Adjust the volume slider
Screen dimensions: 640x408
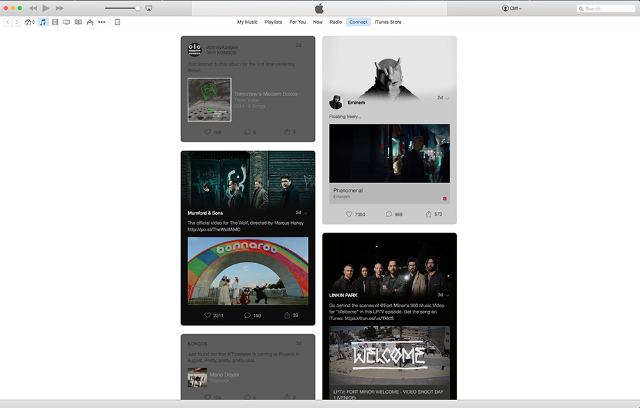(x=122, y=8)
